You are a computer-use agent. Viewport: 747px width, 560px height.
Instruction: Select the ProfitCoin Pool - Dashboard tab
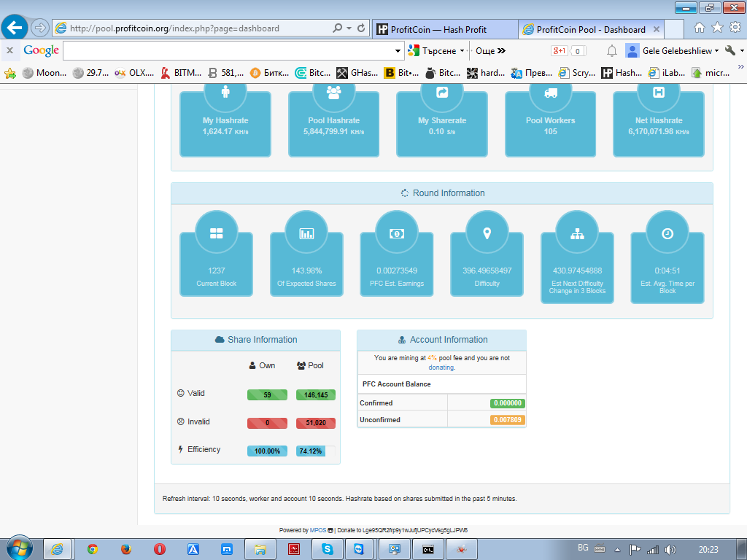click(x=590, y=29)
